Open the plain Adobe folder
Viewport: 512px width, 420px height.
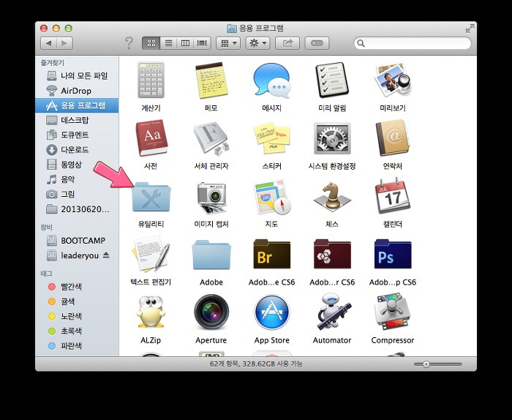click(x=211, y=255)
